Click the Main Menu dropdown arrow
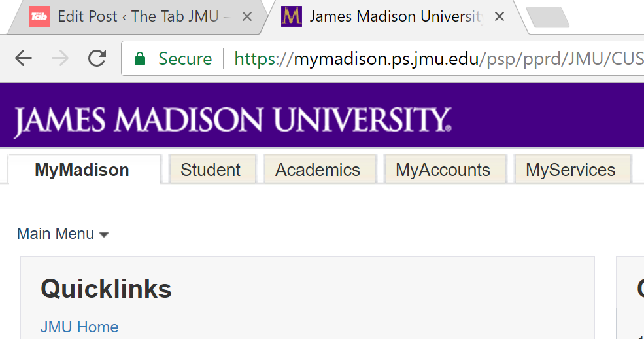This screenshot has width=644, height=339. 104,235
